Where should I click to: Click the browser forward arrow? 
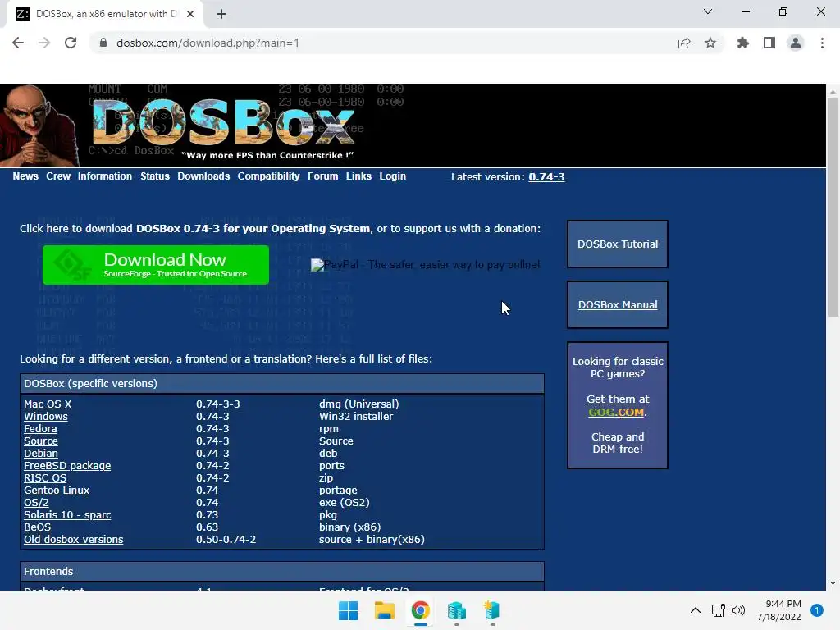click(x=44, y=43)
